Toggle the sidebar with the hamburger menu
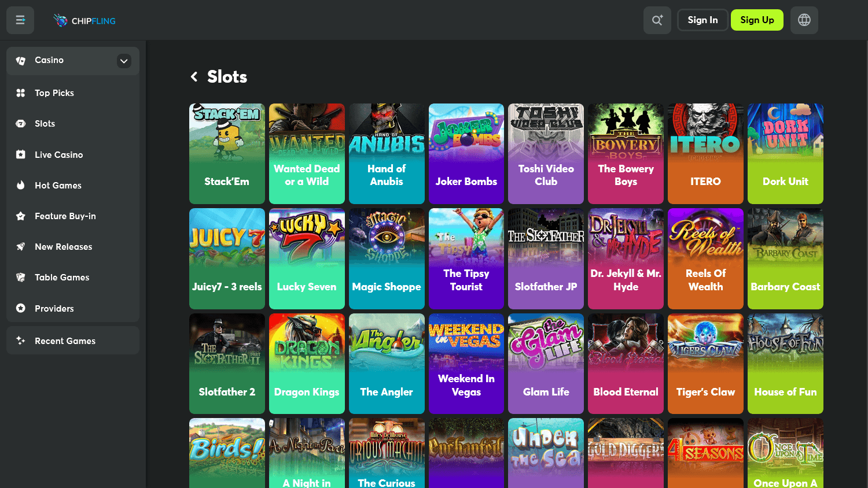Screen dimensions: 868x488 [20, 20]
